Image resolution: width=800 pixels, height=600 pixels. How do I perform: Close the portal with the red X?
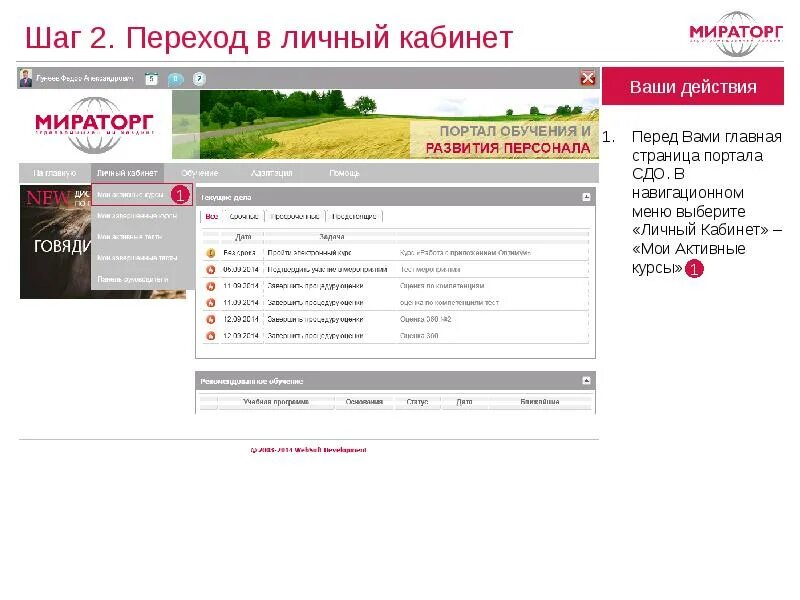coord(588,78)
